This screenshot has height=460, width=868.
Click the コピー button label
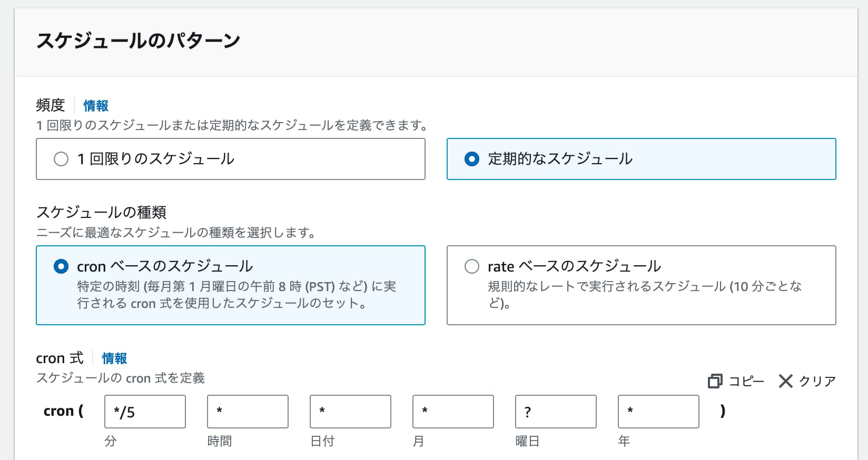click(746, 381)
